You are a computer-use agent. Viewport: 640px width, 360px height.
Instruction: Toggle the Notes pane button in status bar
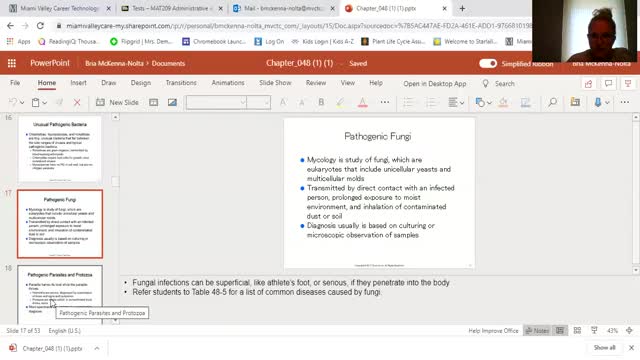pos(537,331)
